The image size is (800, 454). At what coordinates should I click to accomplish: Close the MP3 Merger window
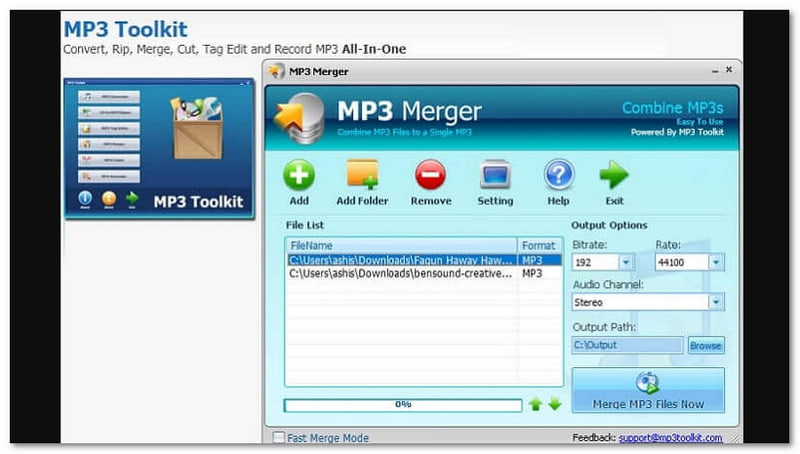pyautogui.click(x=729, y=69)
